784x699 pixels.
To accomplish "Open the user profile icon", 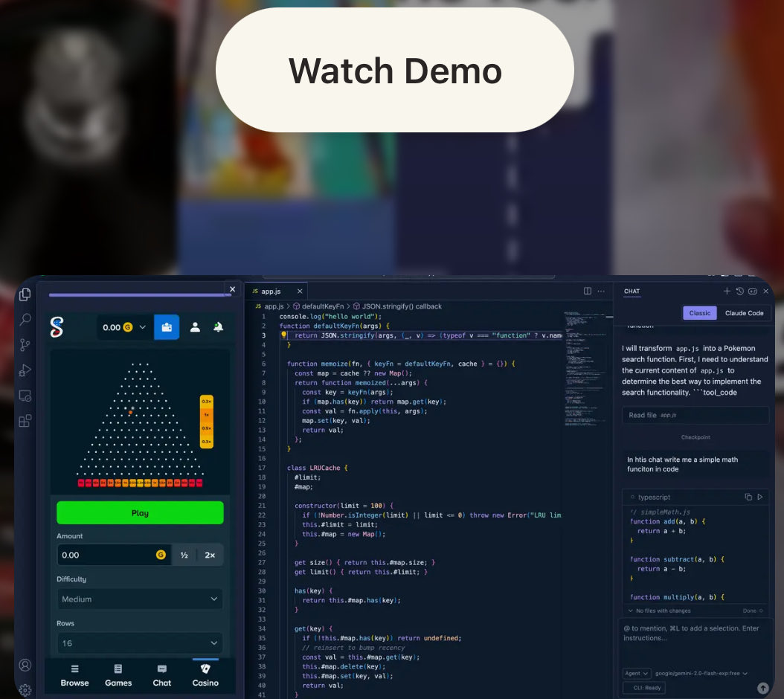I will click(x=195, y=327).
